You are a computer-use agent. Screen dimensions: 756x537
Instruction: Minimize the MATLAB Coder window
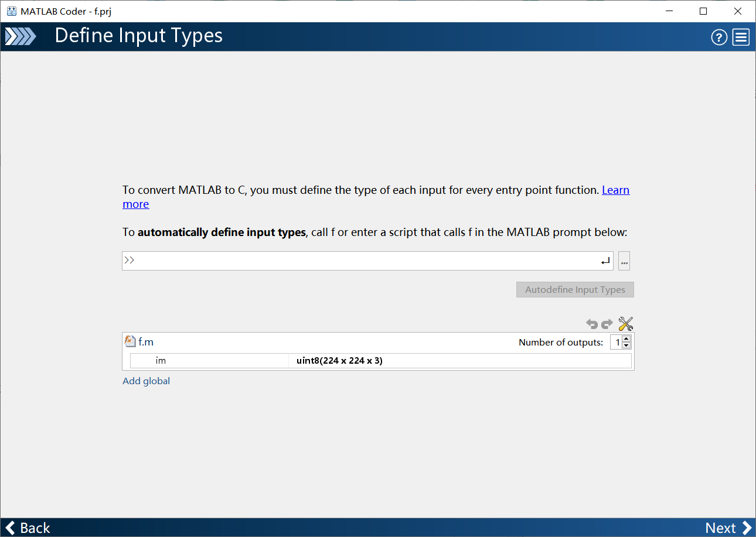tap(669, 11)
